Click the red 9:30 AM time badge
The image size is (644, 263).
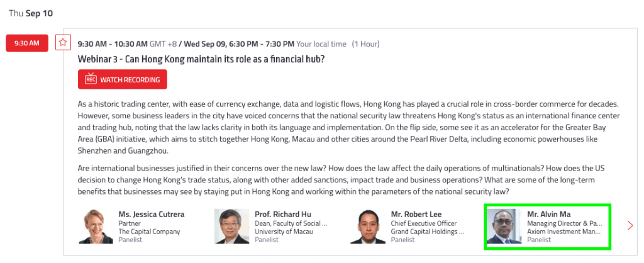[x=27, y=43]
